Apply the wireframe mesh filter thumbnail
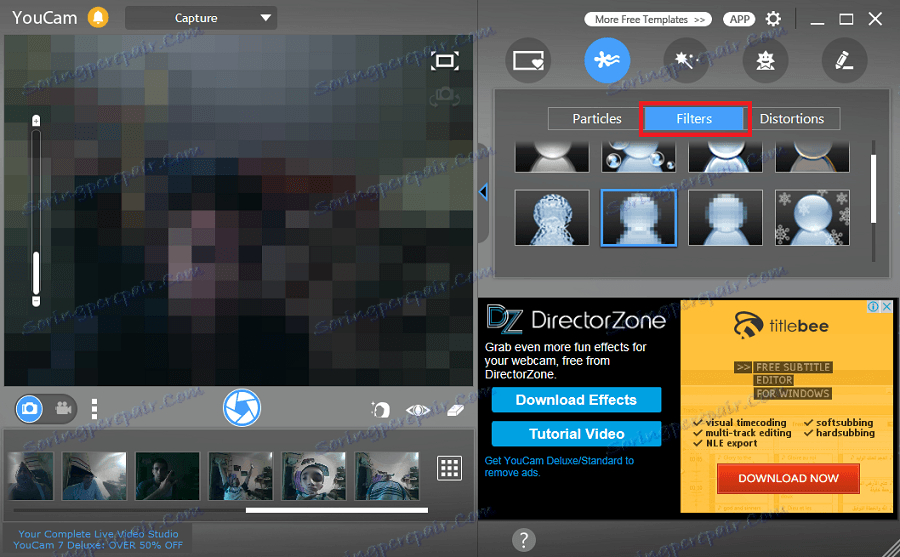Screen dimensions: 900x557 point(552,218)
